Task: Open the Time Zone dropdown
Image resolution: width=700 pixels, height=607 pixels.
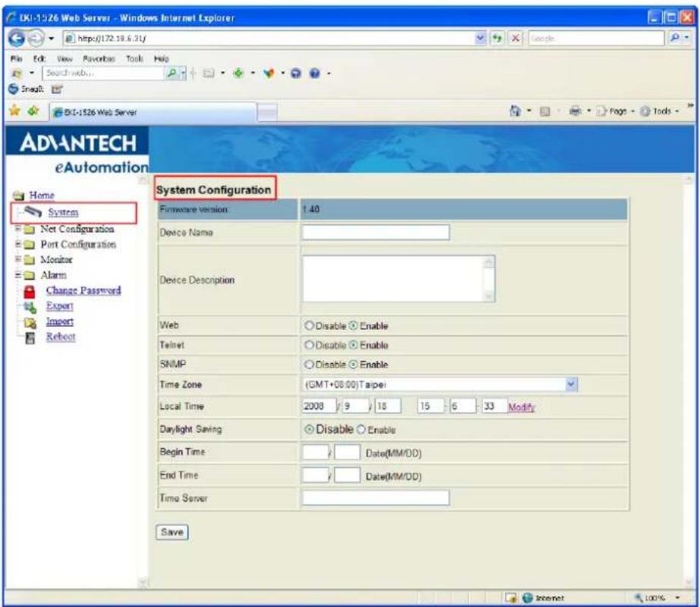Action: (571, 384)
